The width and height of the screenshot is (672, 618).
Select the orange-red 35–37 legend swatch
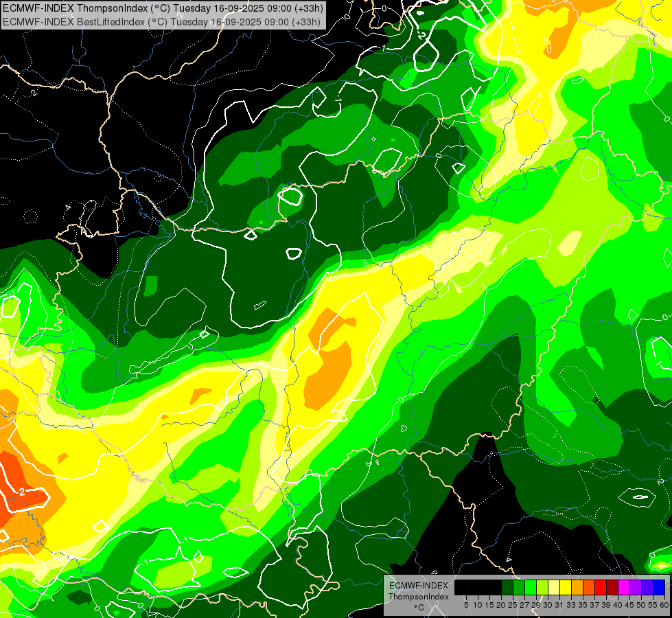tap(589, 587)
